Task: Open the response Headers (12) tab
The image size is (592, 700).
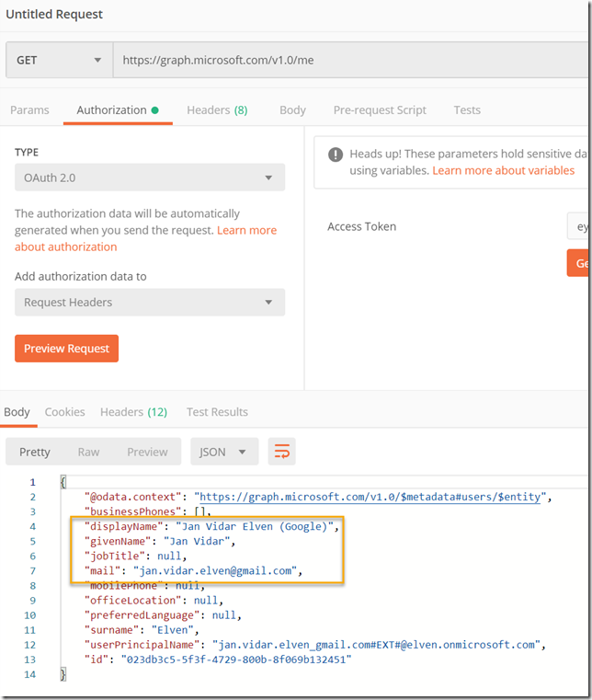Action: [x=133, y=412]
